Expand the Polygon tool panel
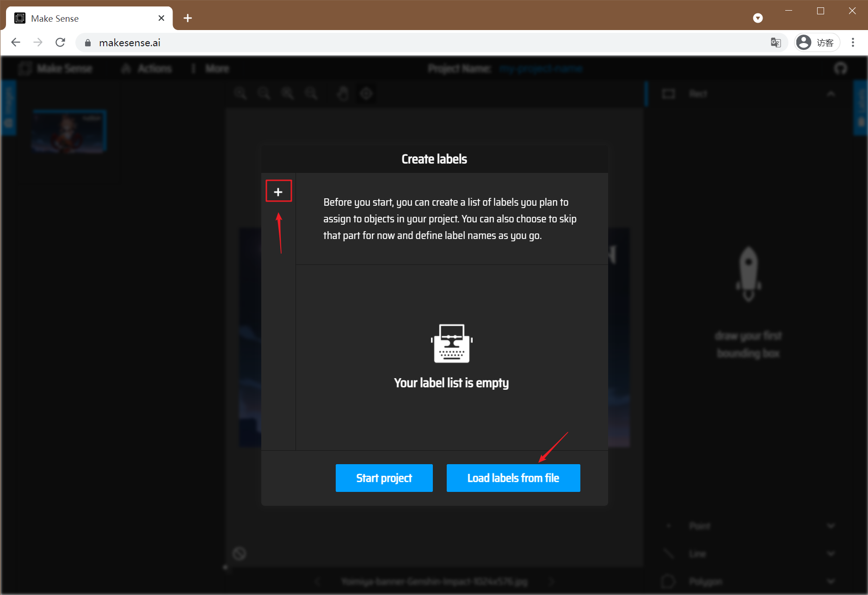868x595 pixels. tap(831, 581)
